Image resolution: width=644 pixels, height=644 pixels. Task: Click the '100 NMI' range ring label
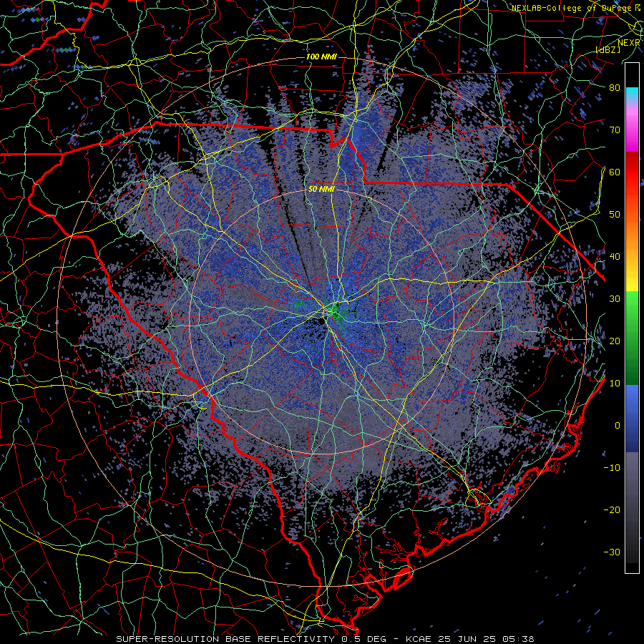click(321, 57)
